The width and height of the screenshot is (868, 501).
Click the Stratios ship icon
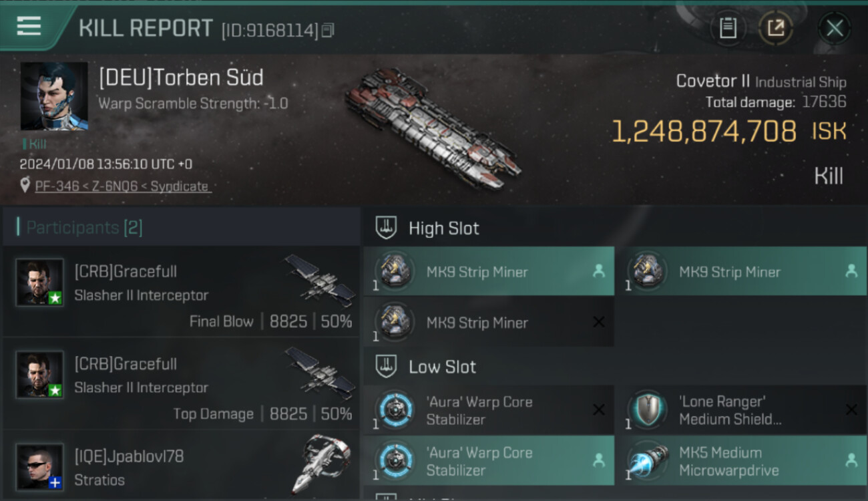[x=320, y=464]
